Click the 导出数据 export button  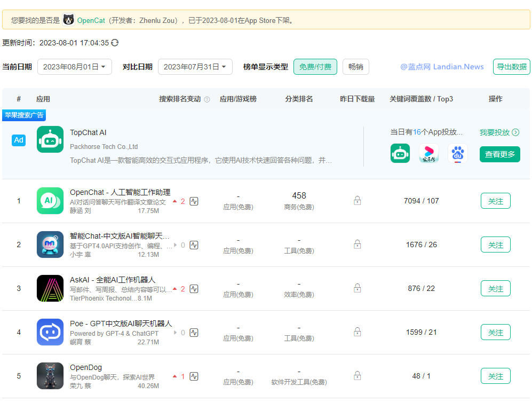(511, 67)
